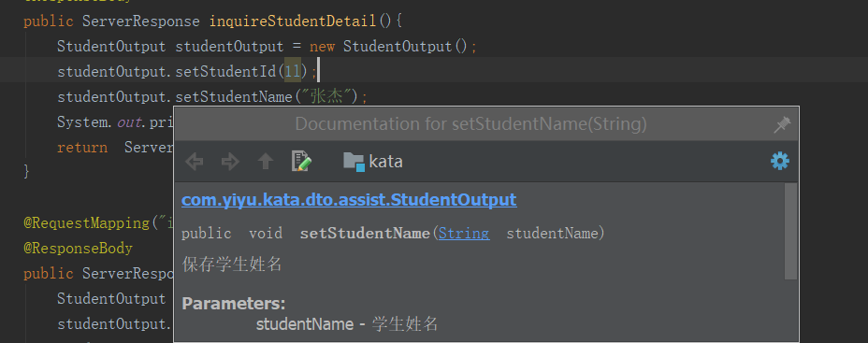Click setStudentId in the code
The width and height of the screenshot is (868, 343).
(x=225, y=72)
